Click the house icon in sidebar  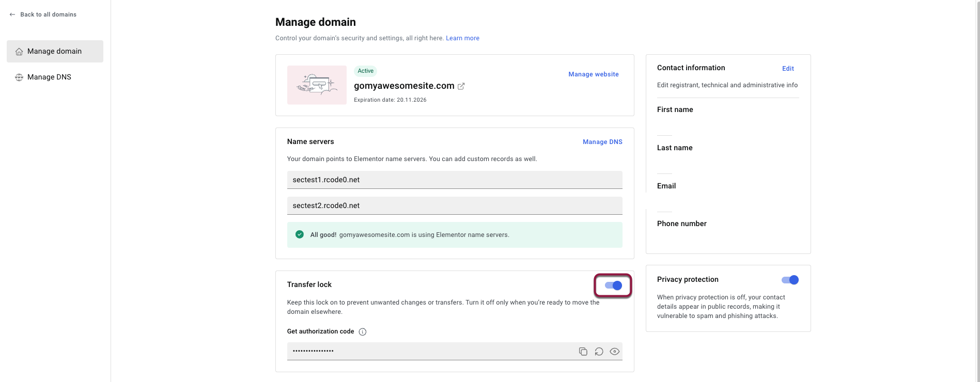(19, 52)
